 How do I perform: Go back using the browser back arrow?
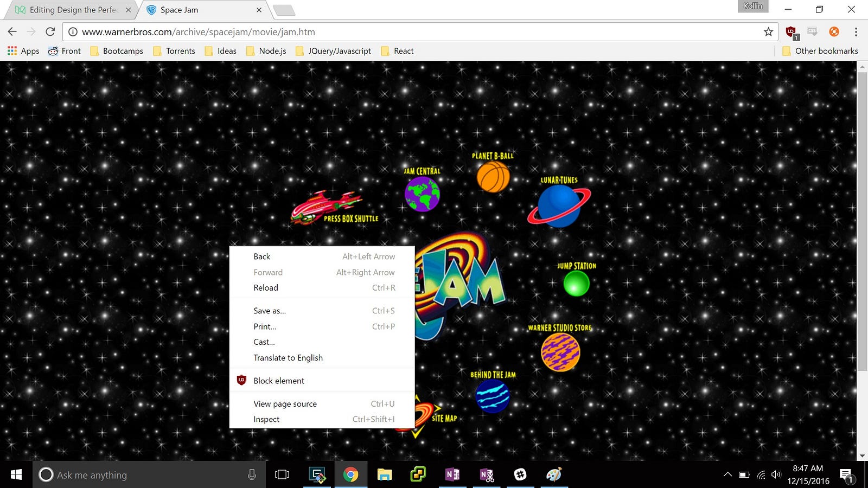(x=12, y=32)
